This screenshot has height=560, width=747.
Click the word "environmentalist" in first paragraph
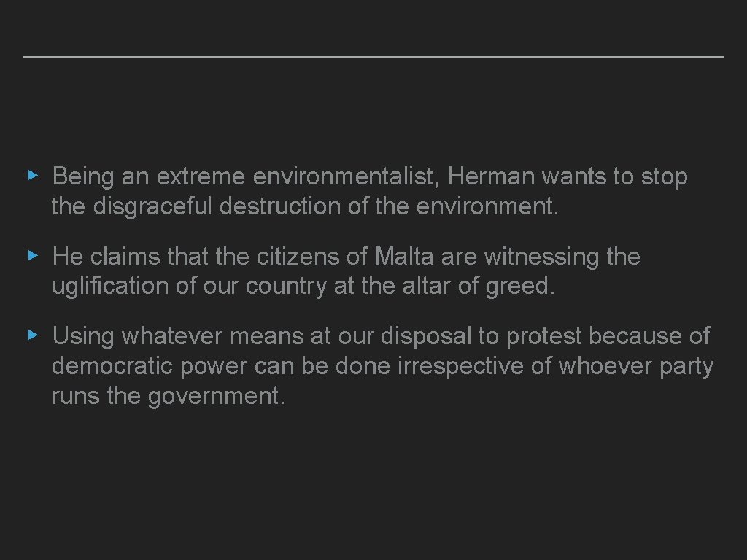coord(346,176)
